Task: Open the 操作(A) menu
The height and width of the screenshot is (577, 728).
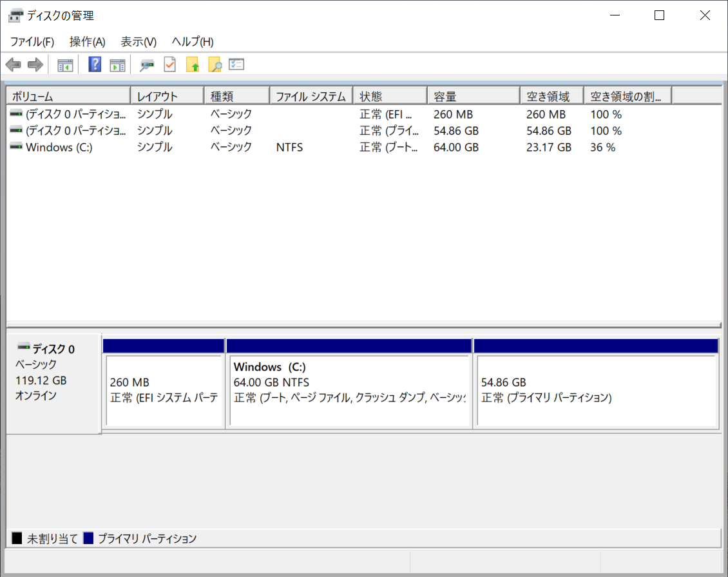Action: pyautogui.click(x=87, y=41)
